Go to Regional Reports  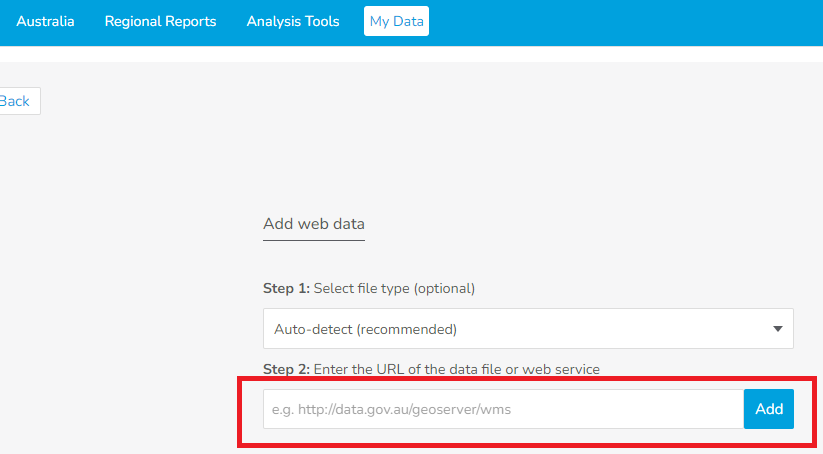coord(160,21)
